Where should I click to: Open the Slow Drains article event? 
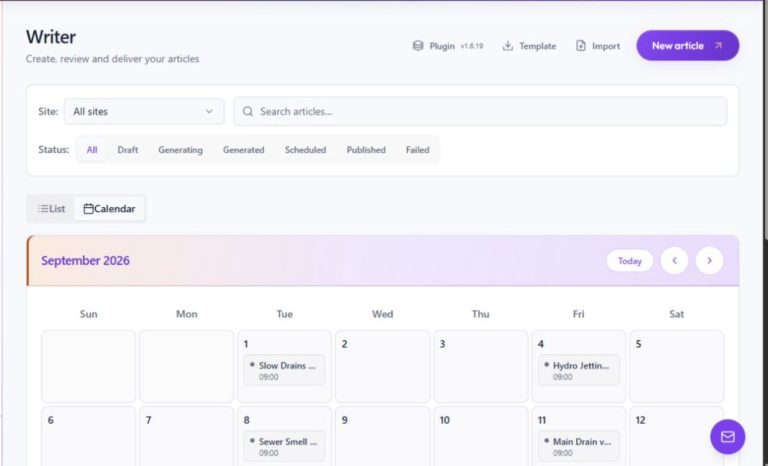[284, 370]
